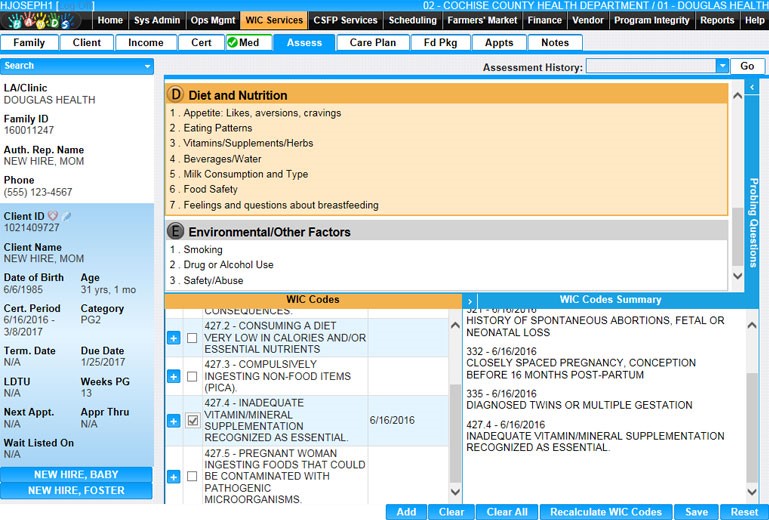The image size is (769, 520).
Task: Select the NEW HIRE, BABY family member
Action: 76,475
